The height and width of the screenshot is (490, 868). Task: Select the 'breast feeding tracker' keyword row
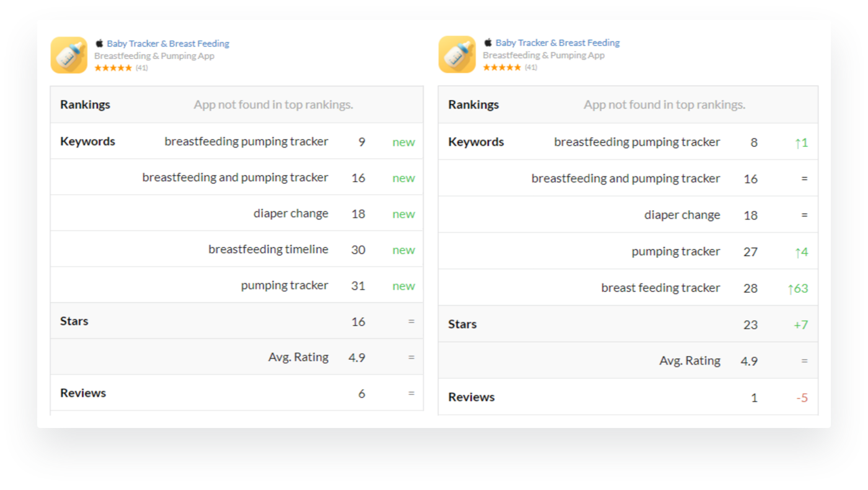[660, 288]
